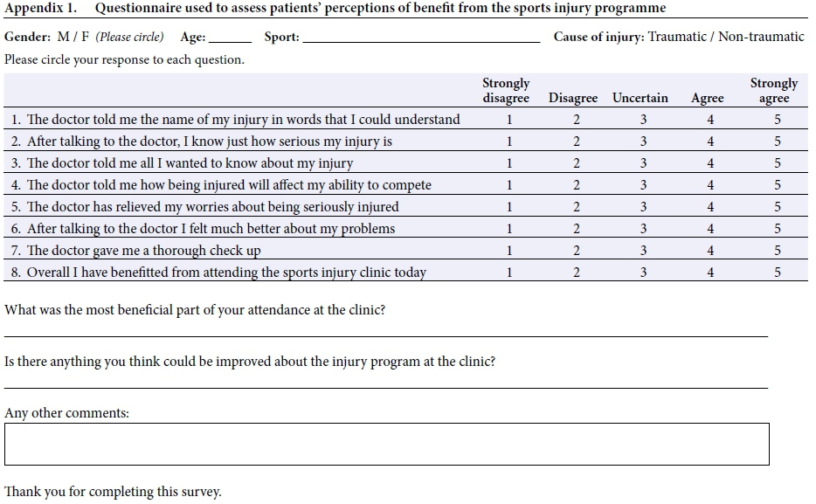Screen dimensions: 816x504
Task: Choose rating 5 for question 7
Action: (x=777, y=251)
